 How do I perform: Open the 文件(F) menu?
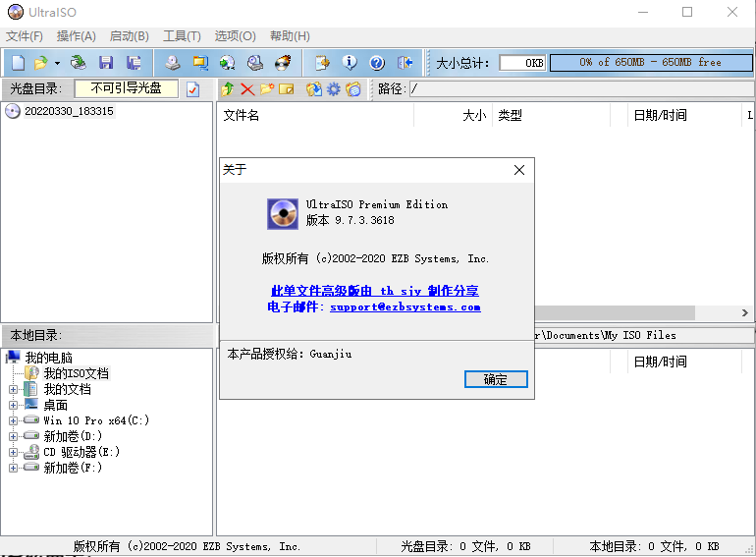25,36
